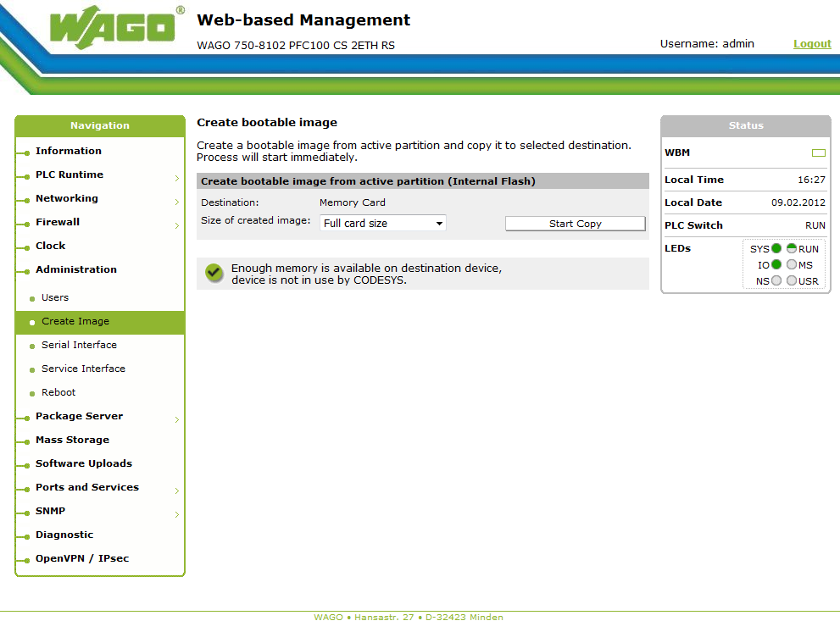Open the Size of created image dropdown
The image size is (840, 632).
pyautogui.click(x=383, y=224)
